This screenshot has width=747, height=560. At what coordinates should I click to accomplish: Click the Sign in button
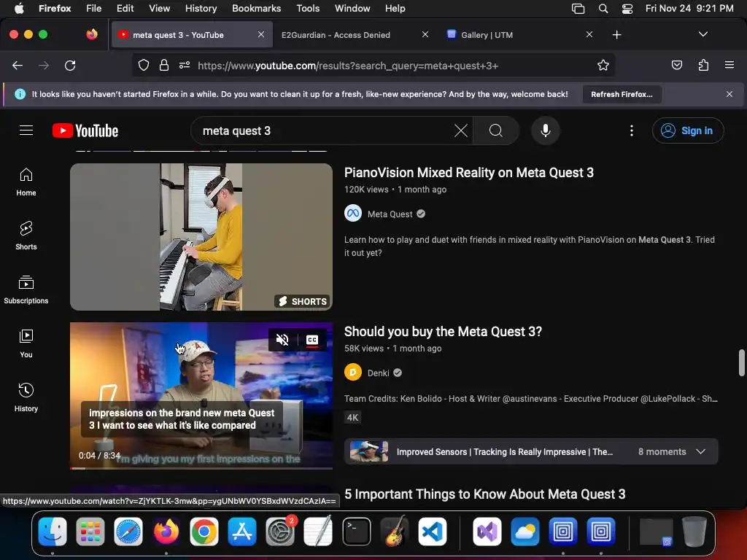[x=688, y=131]
